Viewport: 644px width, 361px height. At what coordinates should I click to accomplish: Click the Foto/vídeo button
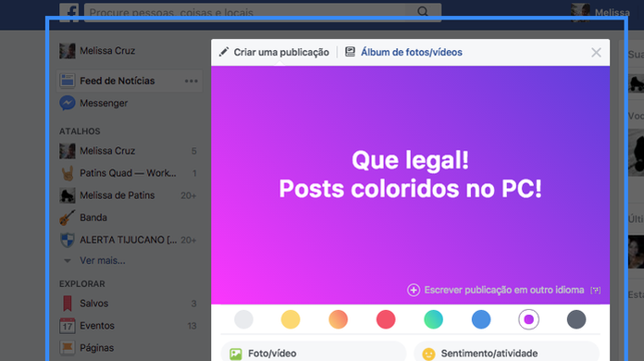tap(314, 353)
